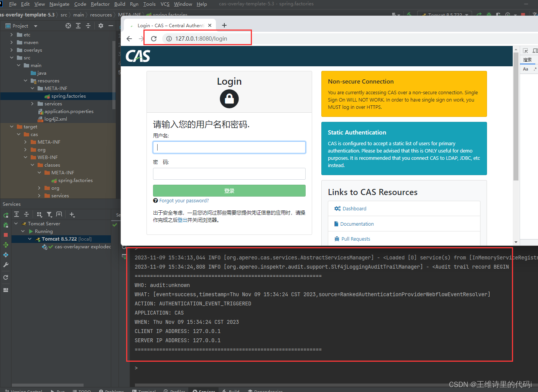
Task: Click the 搜索 search tab in DevTools
Action: point(528,60)
